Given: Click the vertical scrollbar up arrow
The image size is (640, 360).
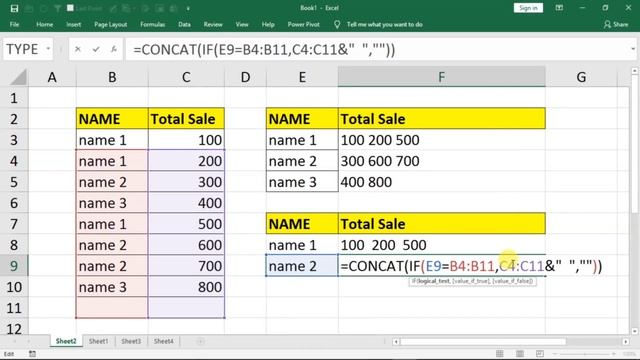Looking at the screenshot, I should [634, 71].
